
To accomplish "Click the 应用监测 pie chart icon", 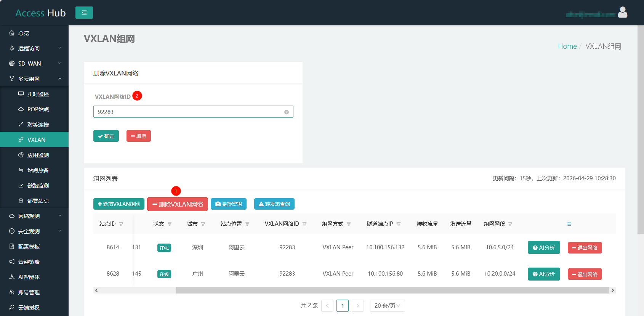I will point(21,155).
